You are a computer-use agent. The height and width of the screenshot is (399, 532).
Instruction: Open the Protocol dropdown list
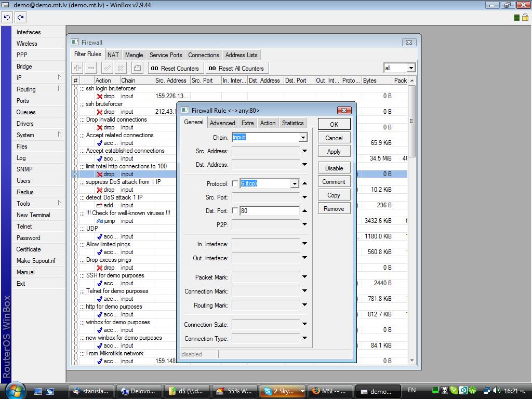click(x=295, y=183)
